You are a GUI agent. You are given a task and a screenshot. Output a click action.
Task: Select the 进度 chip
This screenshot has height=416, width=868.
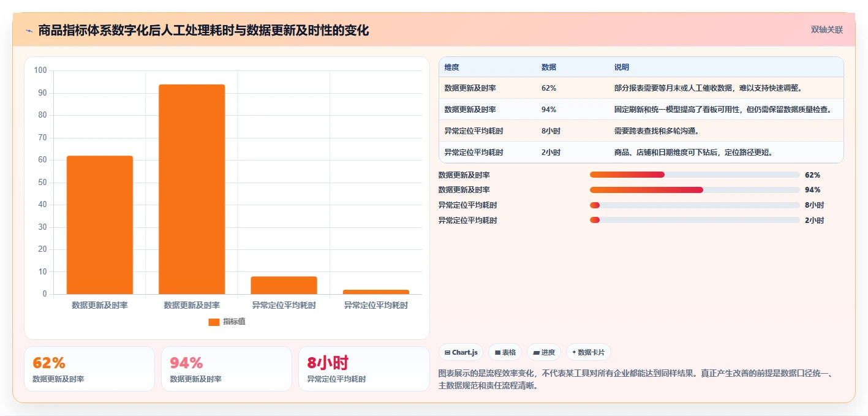coord(544,352)
